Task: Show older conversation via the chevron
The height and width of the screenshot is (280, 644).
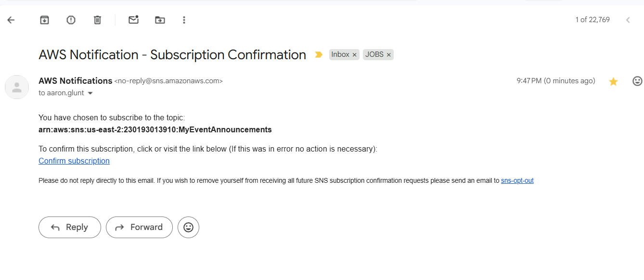Action: (628, 20)
